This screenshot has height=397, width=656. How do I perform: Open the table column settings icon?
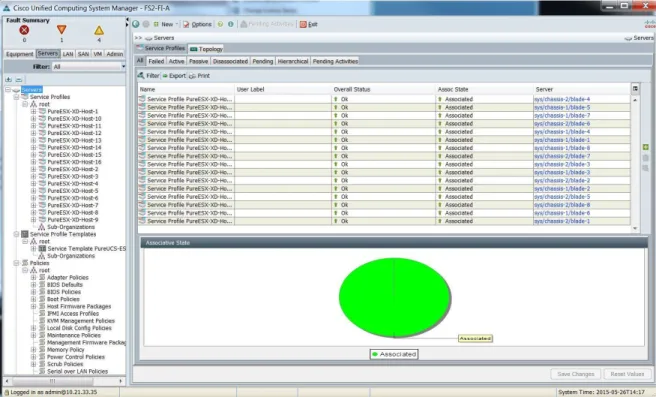point(635,89)
